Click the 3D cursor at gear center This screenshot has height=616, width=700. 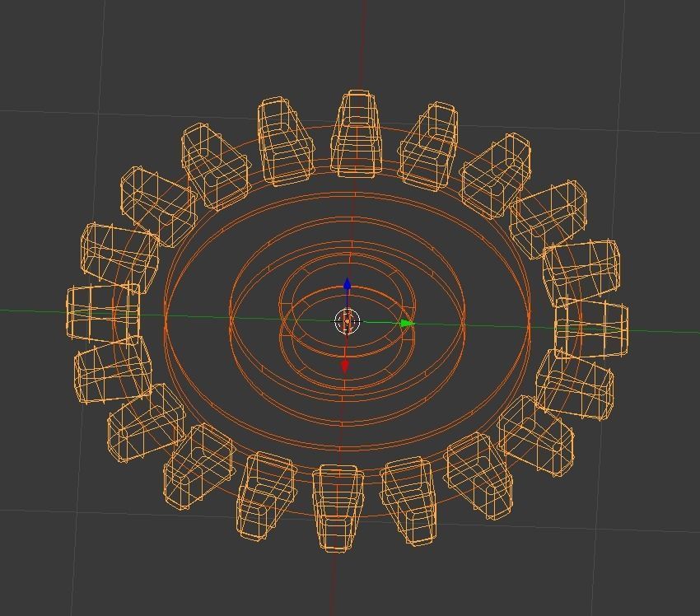point(347,321)
